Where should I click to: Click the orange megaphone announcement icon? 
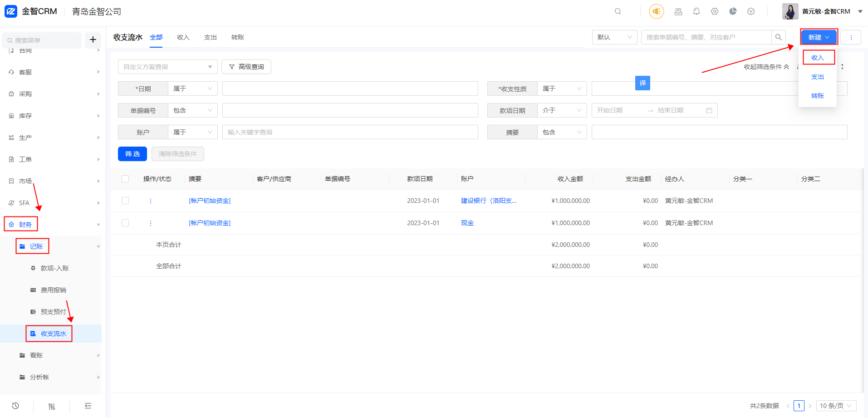click(656, 11)
